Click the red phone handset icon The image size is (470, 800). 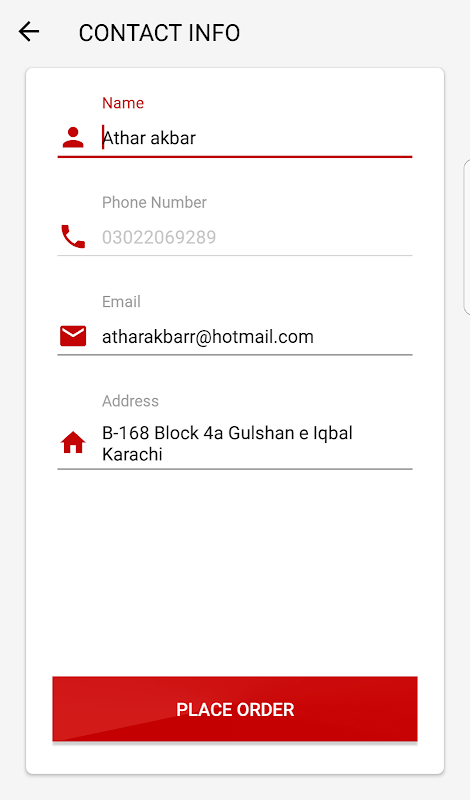coord(73,237)
